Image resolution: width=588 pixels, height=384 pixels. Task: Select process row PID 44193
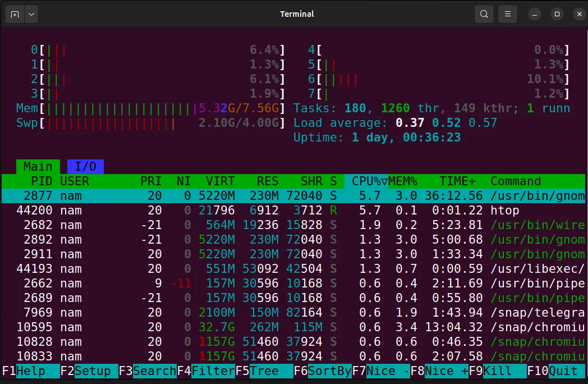click(293, 269)
